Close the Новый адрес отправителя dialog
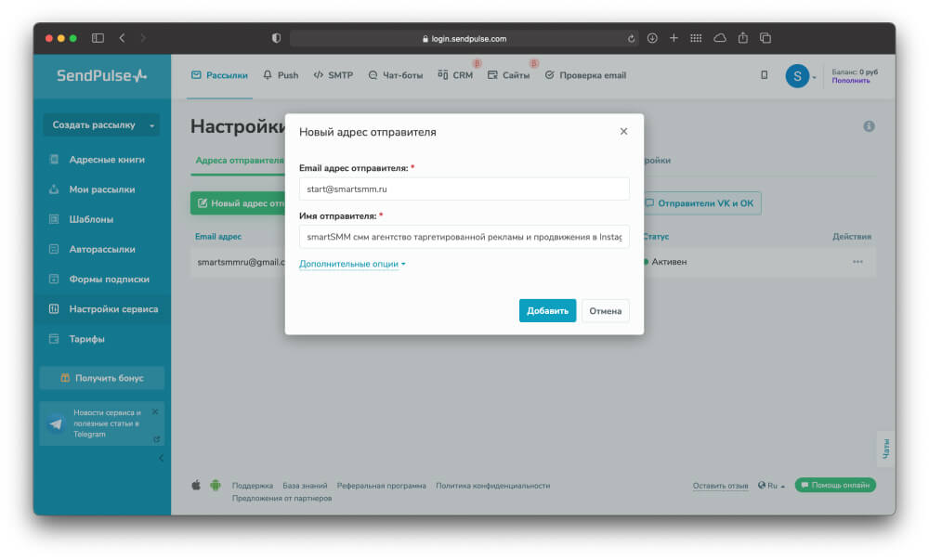 pos(623,132)
